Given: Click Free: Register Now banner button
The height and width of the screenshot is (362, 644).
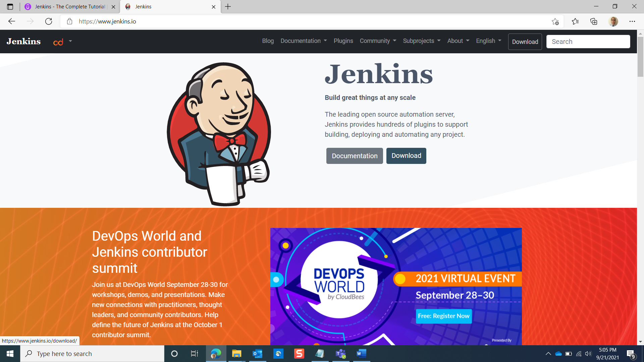Looking at the screenshot, I should point(443,316).
